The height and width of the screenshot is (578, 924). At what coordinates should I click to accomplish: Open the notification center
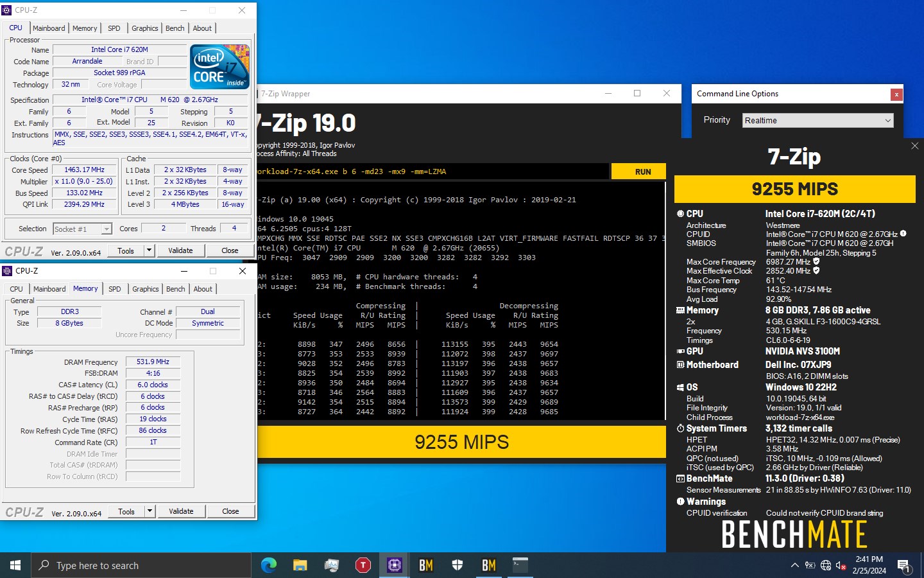904,565
